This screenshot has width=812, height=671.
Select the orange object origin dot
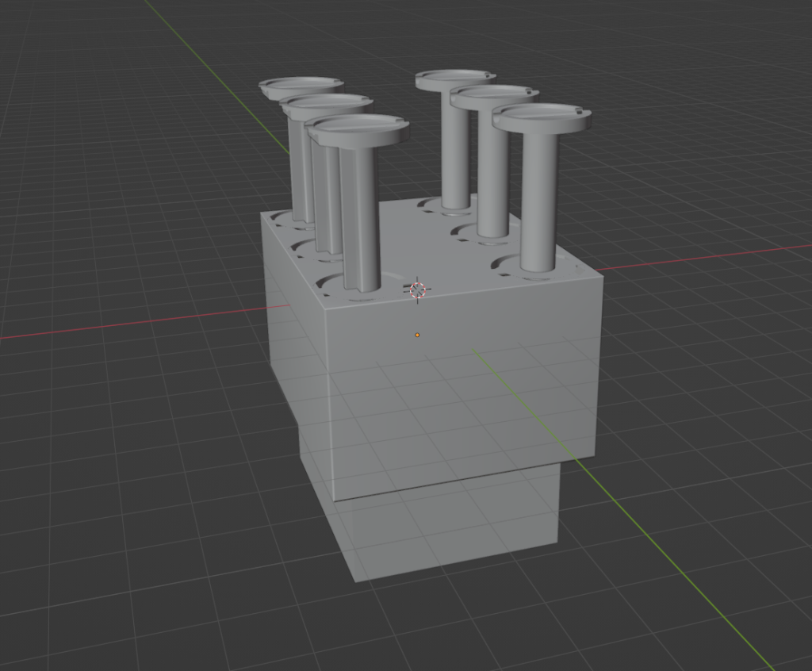(x=417, y=335)
